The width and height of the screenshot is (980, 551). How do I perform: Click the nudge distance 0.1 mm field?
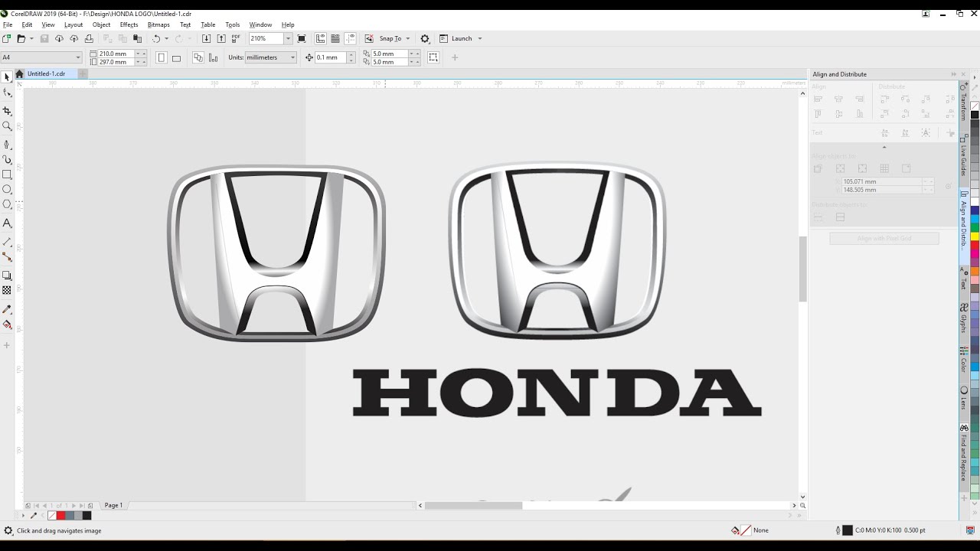331,57
